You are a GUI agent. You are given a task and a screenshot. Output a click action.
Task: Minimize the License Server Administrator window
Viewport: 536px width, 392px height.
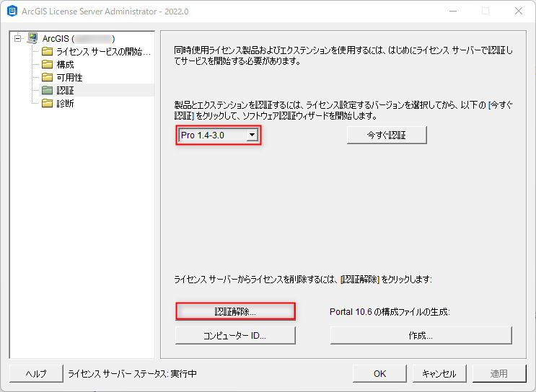point(453,11)
